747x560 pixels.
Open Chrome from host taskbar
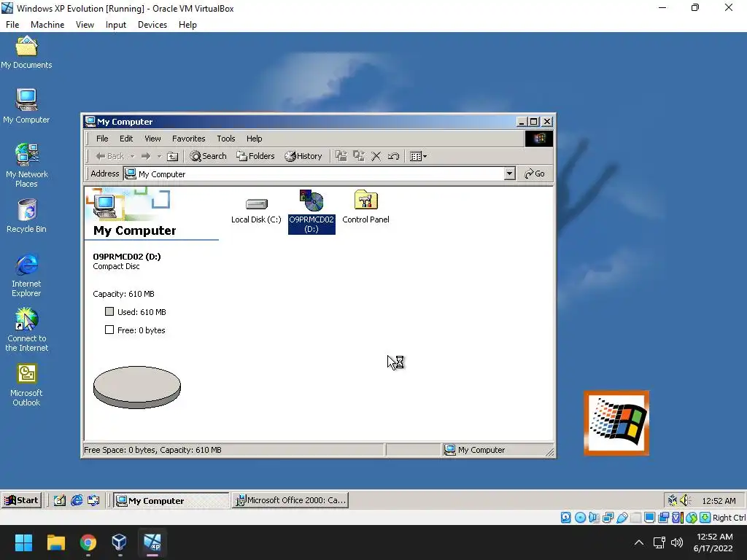[88, 542]
